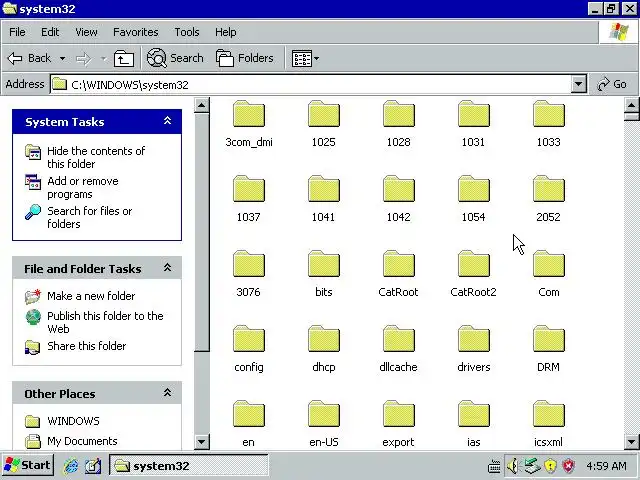Open the 3com_dmi folder icon

(249, 114)
